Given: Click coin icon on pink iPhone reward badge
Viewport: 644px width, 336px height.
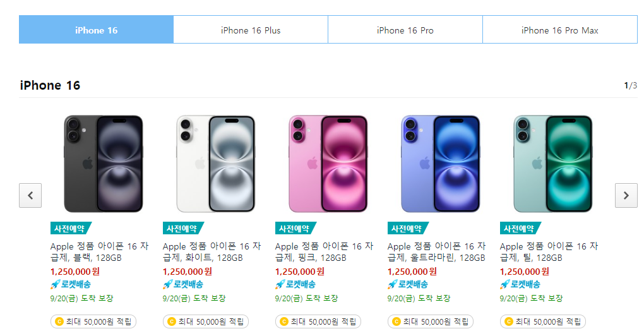Looking at the screenshot, I should click(x=284, y=321).
